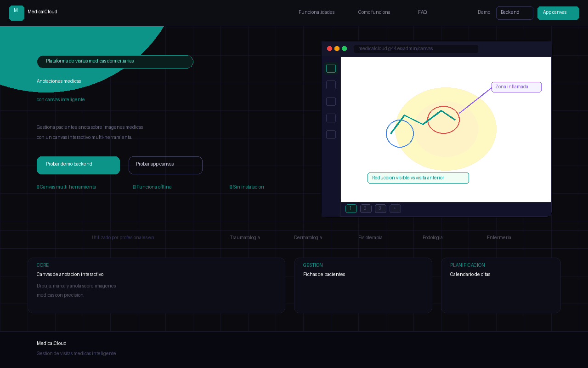
Task: Click the check icon beside Sin instalacion
Action: 231,187
